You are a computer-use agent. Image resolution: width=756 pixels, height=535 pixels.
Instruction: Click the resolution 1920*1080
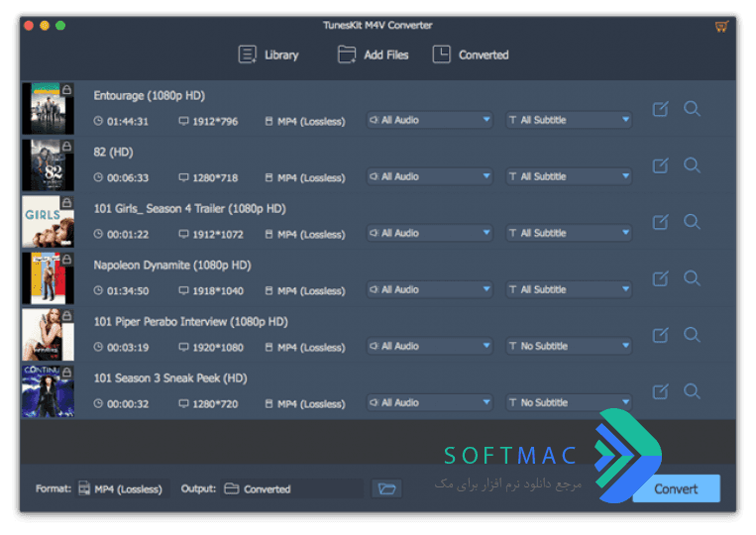tap(218, 347)
